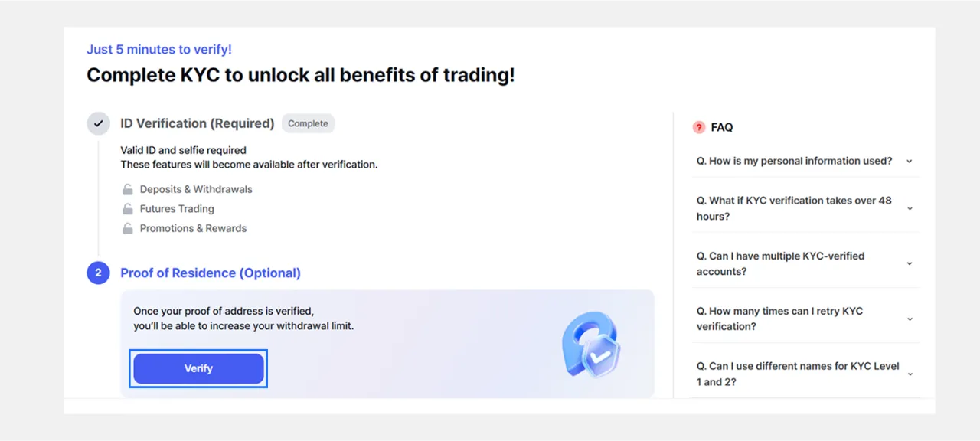980x441 pixels.
Task: Expand the retry KYC verification question chevron
Action: (x=910, y=318)
